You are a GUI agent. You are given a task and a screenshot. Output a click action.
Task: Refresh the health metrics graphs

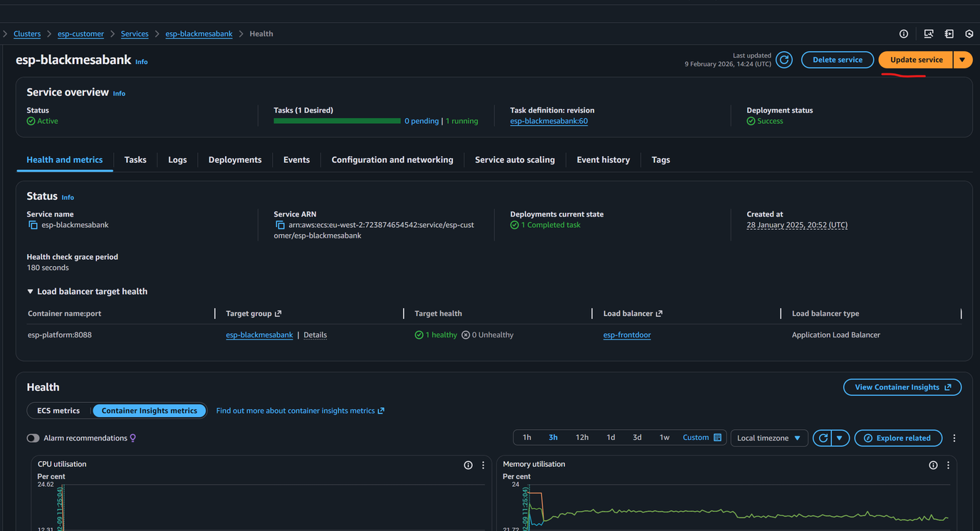[x=823, y=438]
